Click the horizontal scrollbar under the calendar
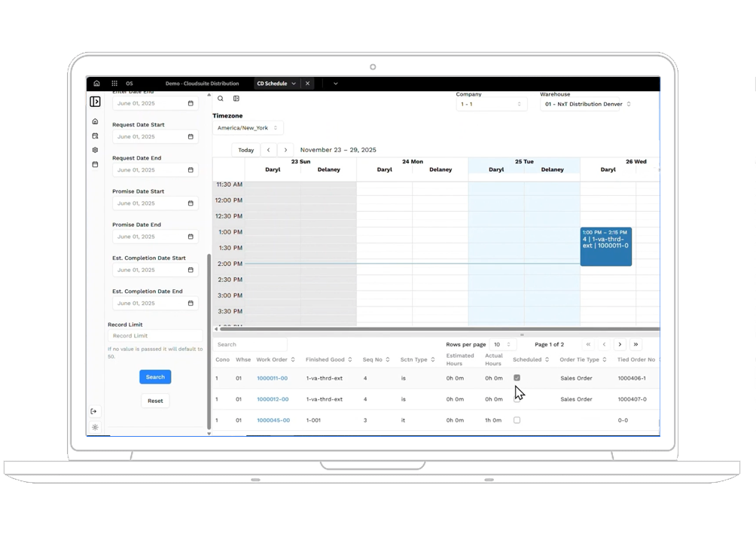Screen dimensions: 756x537 (x=437, y=329)
